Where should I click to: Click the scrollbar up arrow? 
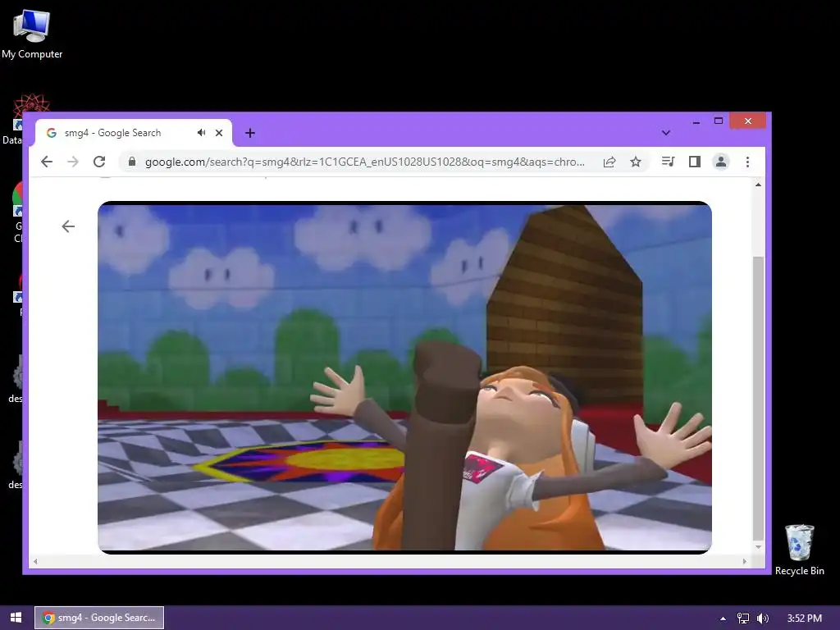(758, 185)
